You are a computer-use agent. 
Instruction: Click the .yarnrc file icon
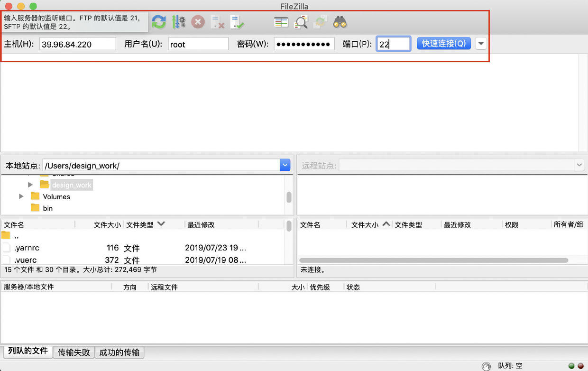(x=6, y=248)
